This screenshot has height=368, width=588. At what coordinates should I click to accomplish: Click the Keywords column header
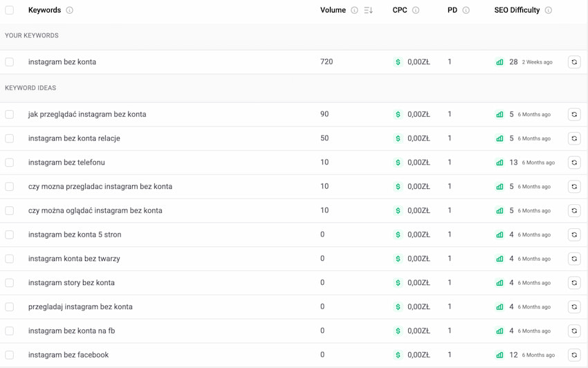45,10
